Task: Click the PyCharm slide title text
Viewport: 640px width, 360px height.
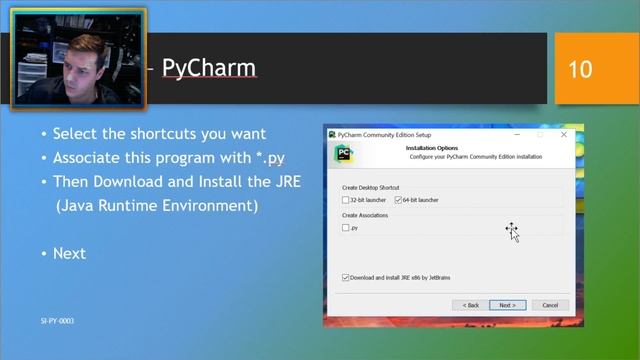Action: point(209,68)
